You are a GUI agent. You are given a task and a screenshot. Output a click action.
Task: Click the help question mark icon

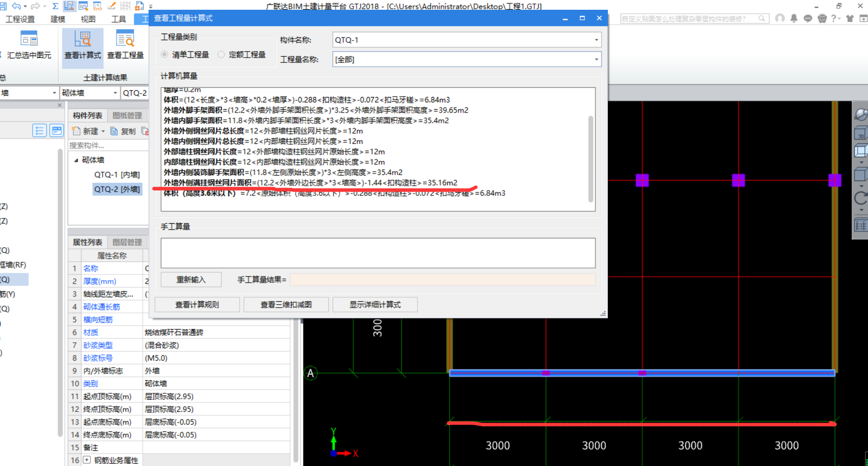click(834, 18)
